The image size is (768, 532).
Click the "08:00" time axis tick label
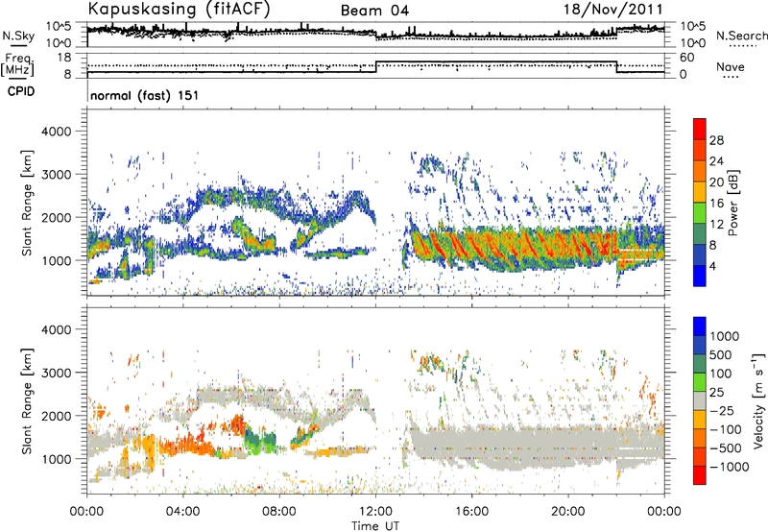pyautogui.click(x=279, y=512)
